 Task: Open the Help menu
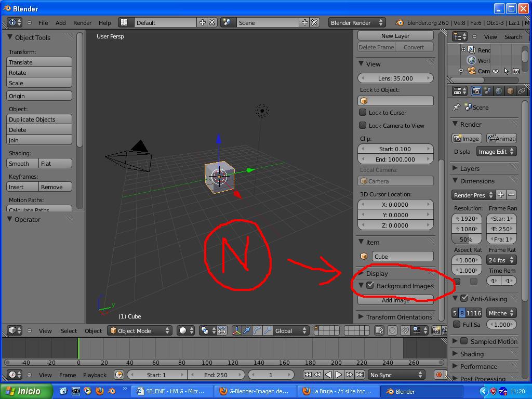point(105,23)
